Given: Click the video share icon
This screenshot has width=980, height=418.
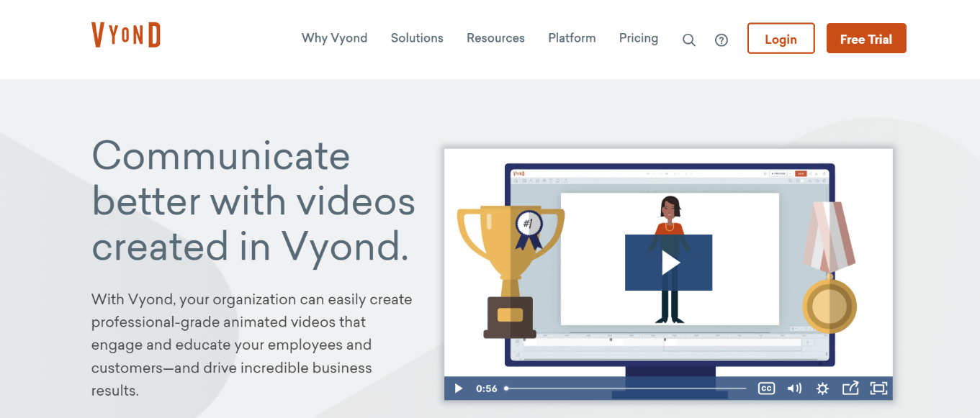Looking at the screenshot, I should (850, 389).
